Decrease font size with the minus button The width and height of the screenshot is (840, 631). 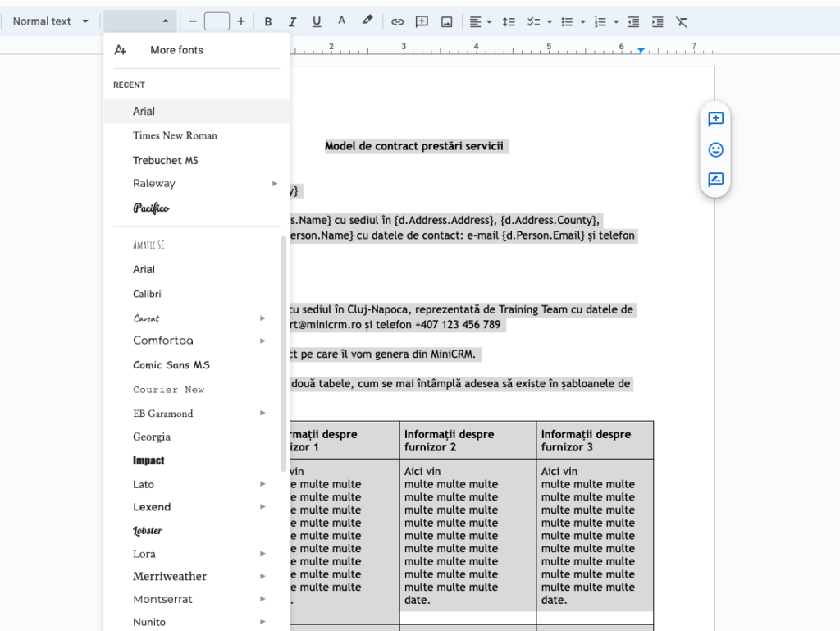pyautogui.click(x=193, y=21)
